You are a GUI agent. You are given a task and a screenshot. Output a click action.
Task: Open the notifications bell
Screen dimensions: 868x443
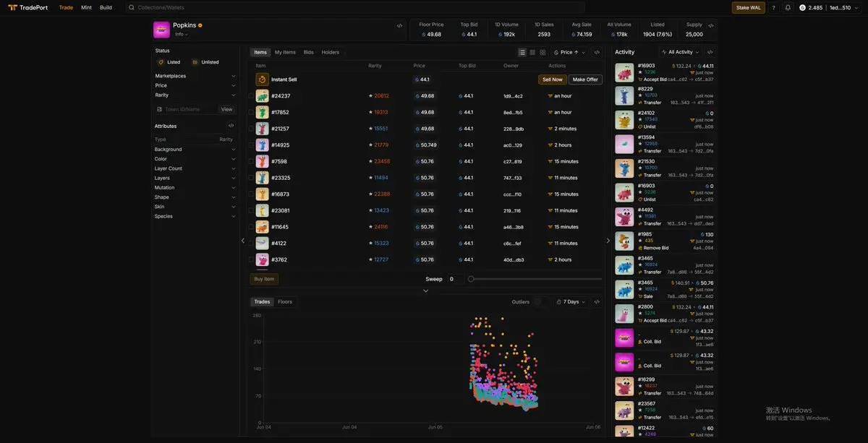coord(788,7)
